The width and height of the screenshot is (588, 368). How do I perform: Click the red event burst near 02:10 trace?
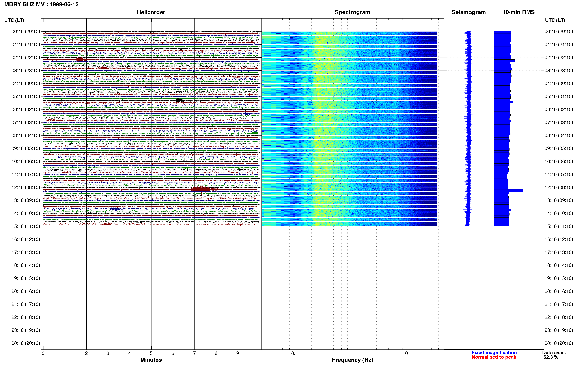point(81,59)
